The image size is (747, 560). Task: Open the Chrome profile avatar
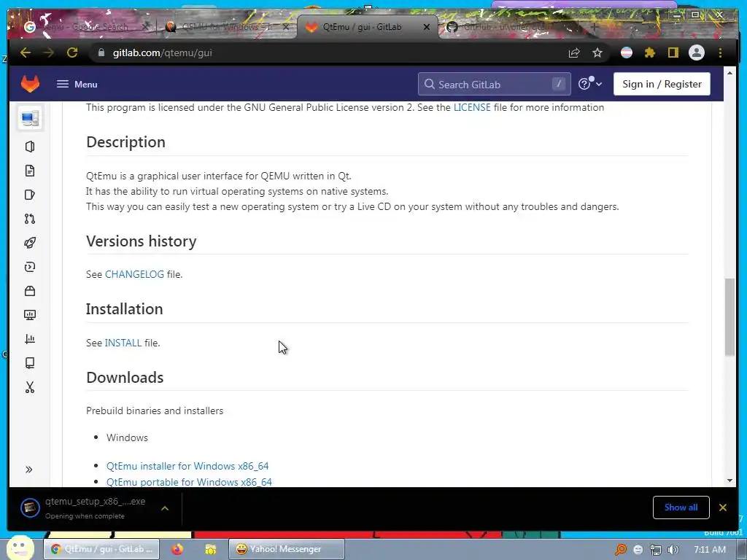pyautogui.click(x=697, y=52)
